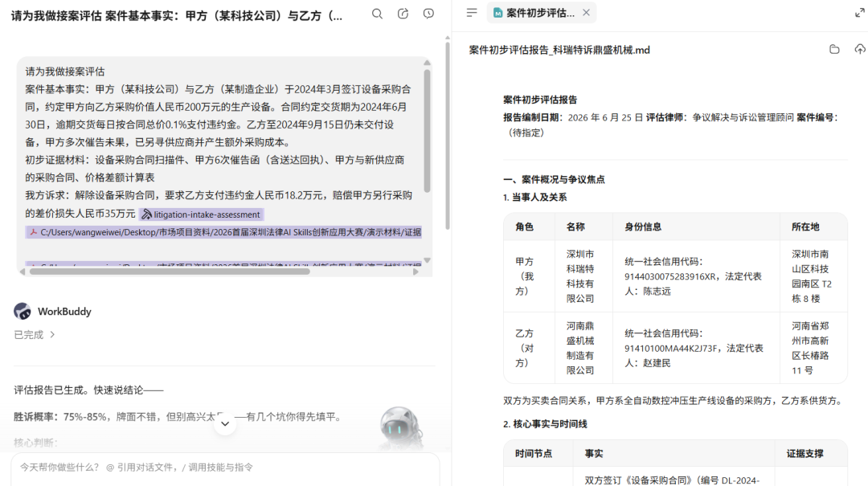868x486 pixels.
Task: Click horizontal scrollbar right arrow
Action: 416,272
